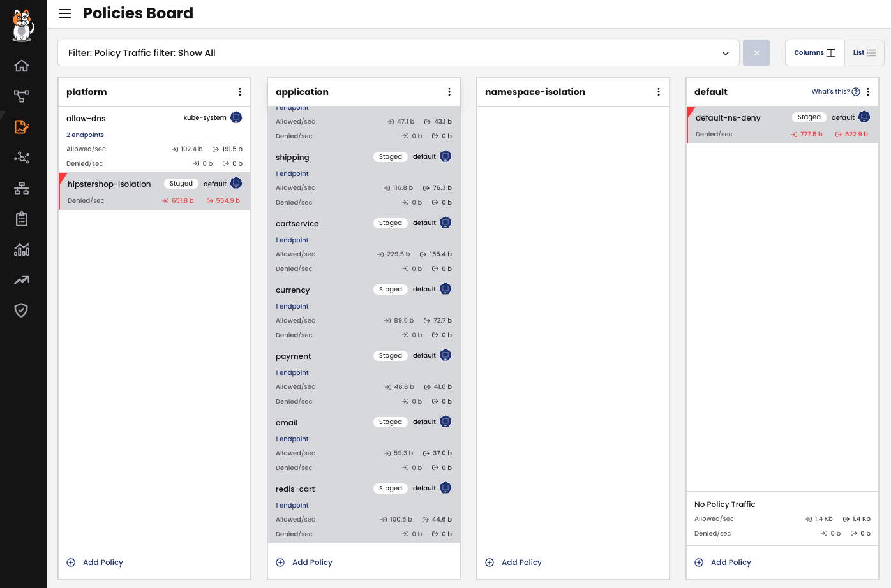The image size is (891, 588).
Task: Click payment policy namespace icon
Action: (x=445, y=355)
